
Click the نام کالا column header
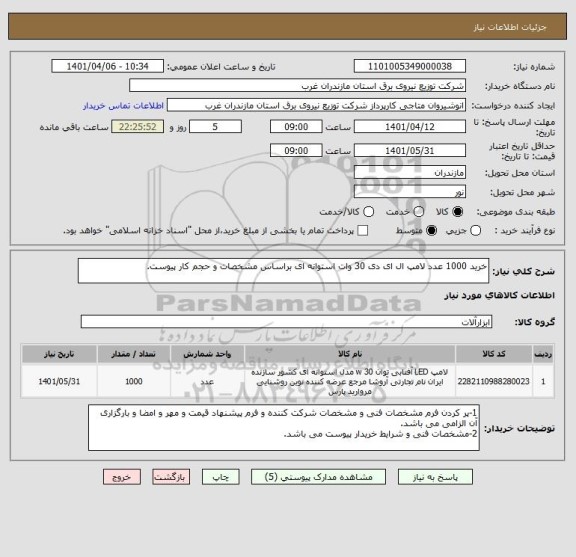[350, 354]
